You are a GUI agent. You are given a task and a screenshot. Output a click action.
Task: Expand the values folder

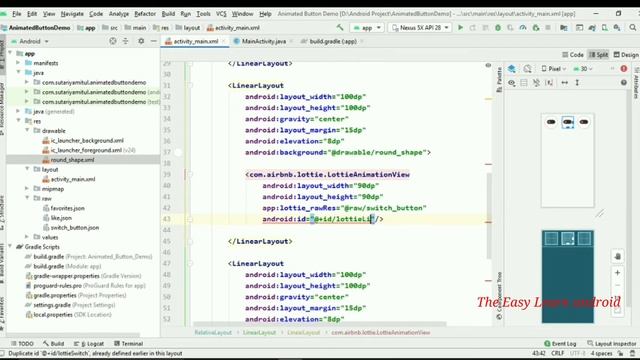[x=27, y=237]
